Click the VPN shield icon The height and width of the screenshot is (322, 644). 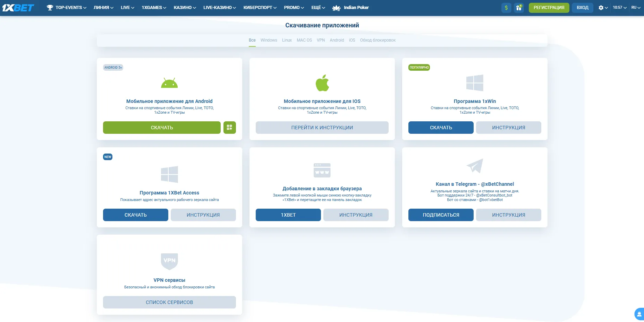click(169, 261)
